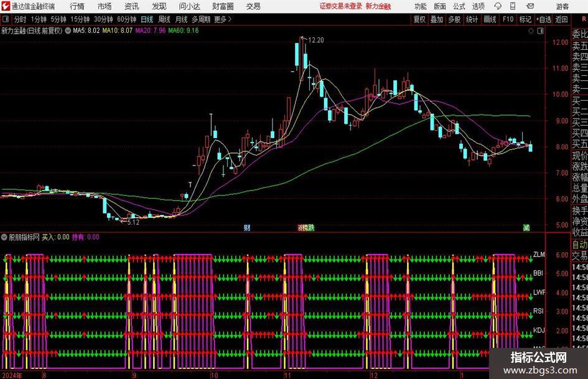Open the 问小达 menu
This screenshot has width=588, height=379.
point(189,6)
